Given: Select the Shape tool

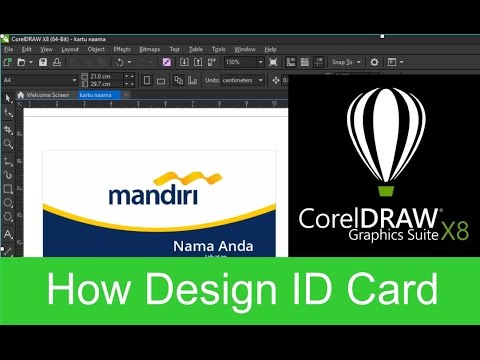Looking at the screenshot, I should [x=8, y=113].
